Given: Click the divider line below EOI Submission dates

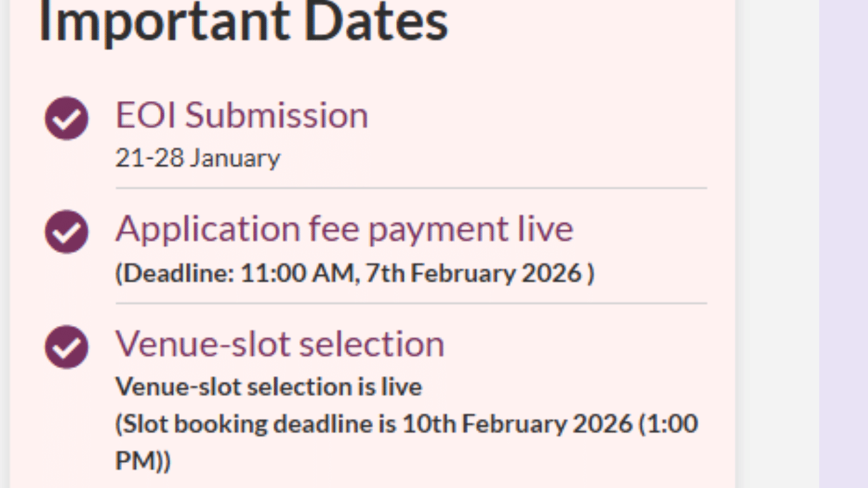Looking at the screenshot, I should 411,188.
